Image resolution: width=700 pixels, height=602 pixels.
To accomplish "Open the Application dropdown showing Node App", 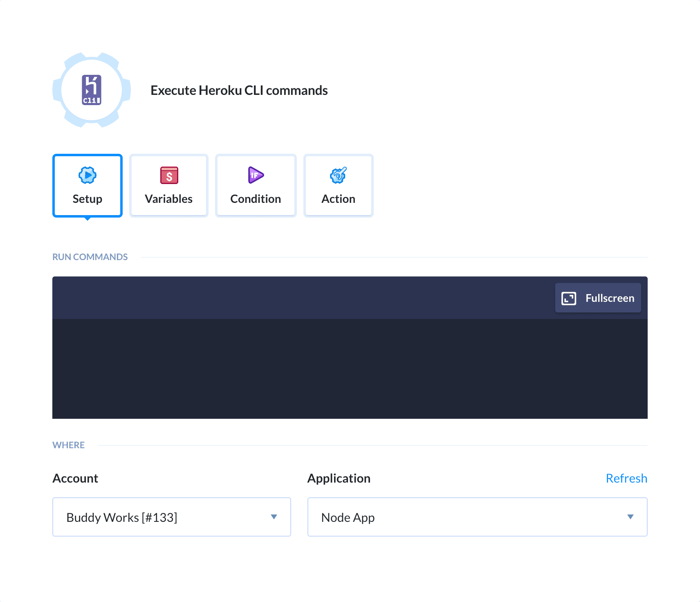I will [x=477, y=517].
